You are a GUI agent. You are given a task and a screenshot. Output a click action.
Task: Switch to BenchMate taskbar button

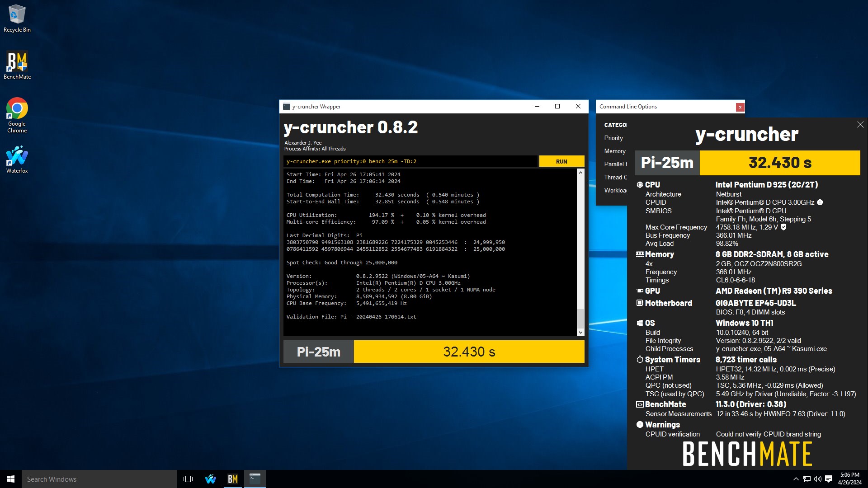pos(233,479)
